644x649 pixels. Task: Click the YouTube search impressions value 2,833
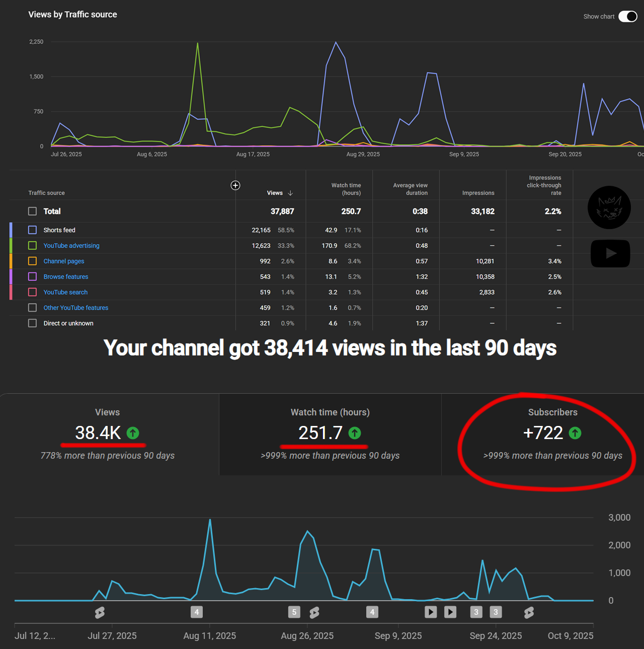[x=487, y=293]
